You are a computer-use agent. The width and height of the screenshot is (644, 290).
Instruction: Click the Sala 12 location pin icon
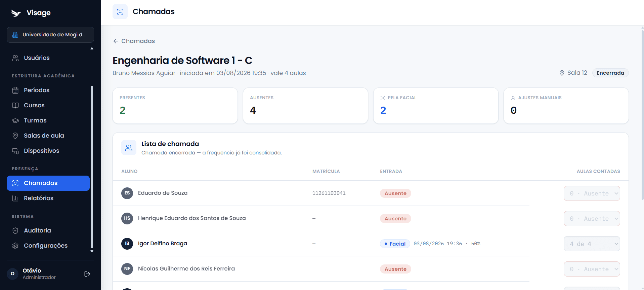pyautogui.click(x=562, y=73)
